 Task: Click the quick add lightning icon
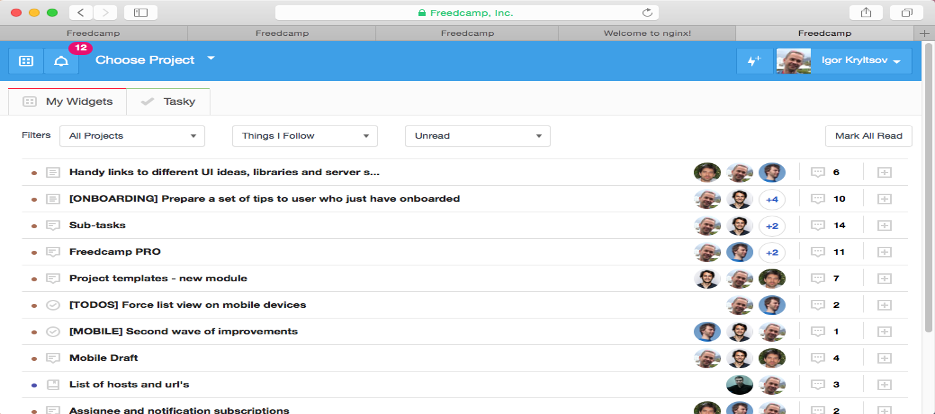(754, 61)
